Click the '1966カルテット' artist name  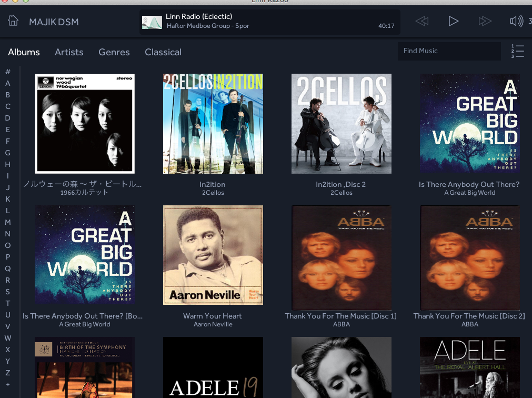point(85,193)
